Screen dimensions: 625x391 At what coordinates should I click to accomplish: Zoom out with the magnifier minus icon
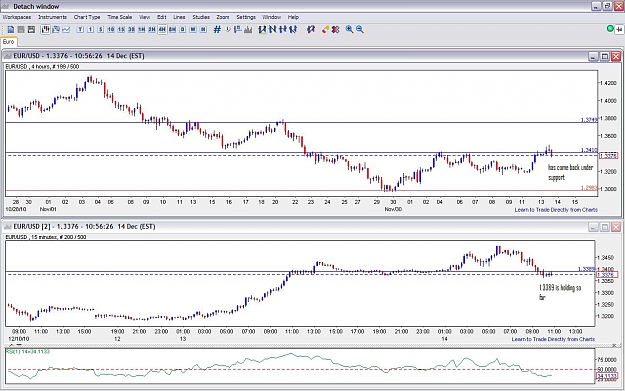360,29
